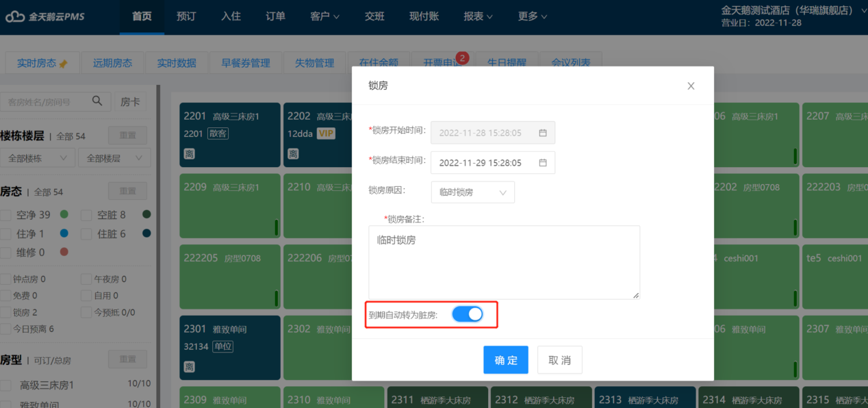
Task: Expand the 报表 menu
Action: coord(478,16)
